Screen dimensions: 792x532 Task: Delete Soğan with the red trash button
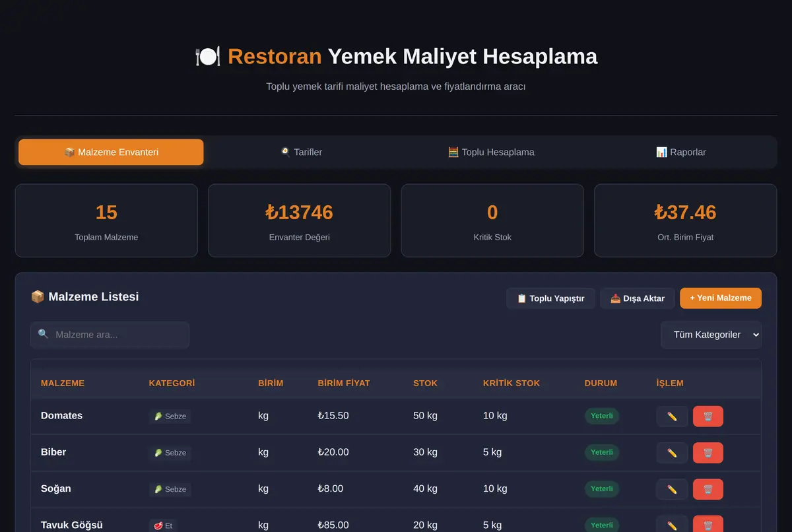pos(708,489)
